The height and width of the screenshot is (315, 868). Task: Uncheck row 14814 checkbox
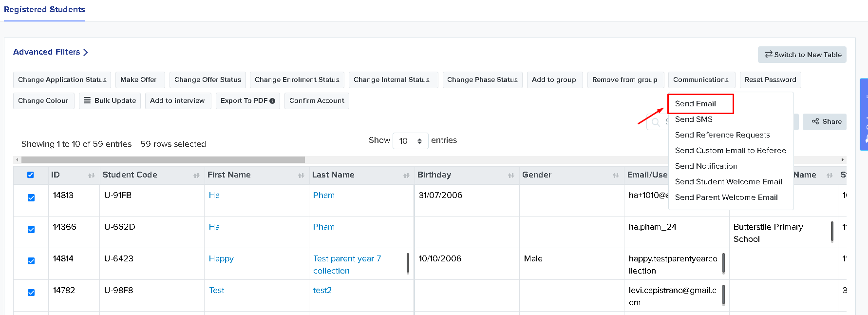point(31,261)
